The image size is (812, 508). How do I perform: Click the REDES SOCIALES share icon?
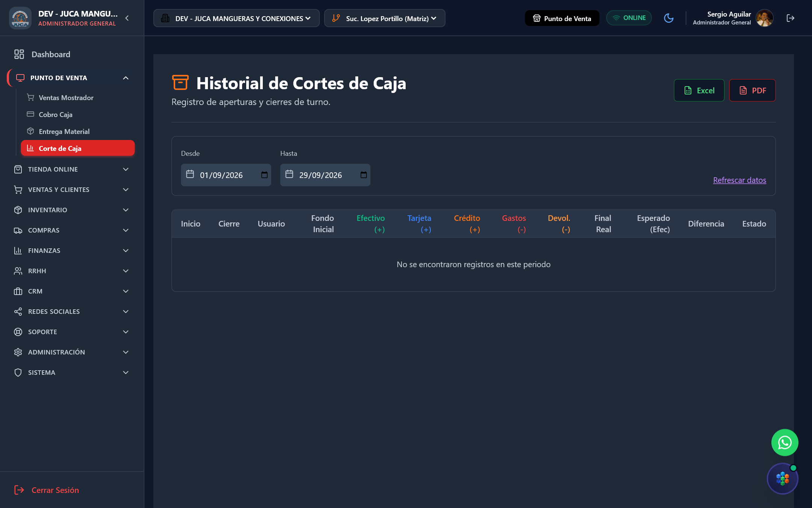tap(18, 312)
